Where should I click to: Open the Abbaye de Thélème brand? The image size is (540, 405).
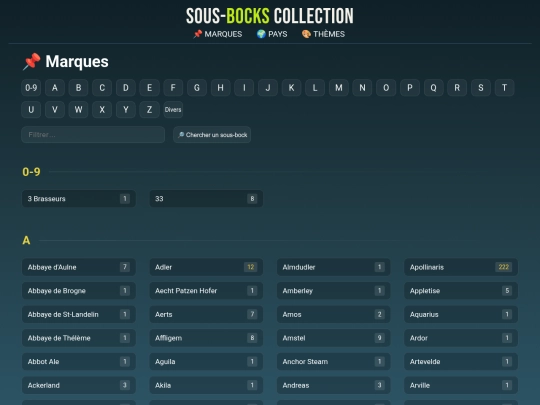pos(79,338)
